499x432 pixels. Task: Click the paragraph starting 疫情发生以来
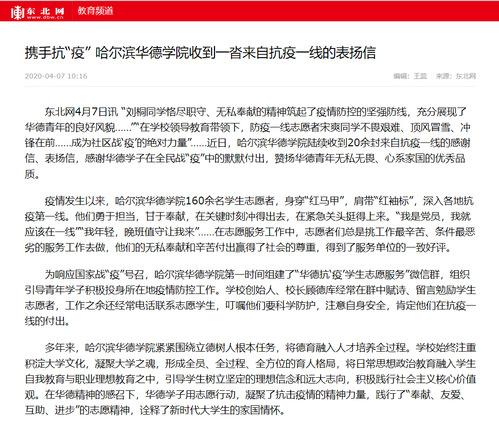(x=250, y=224)
